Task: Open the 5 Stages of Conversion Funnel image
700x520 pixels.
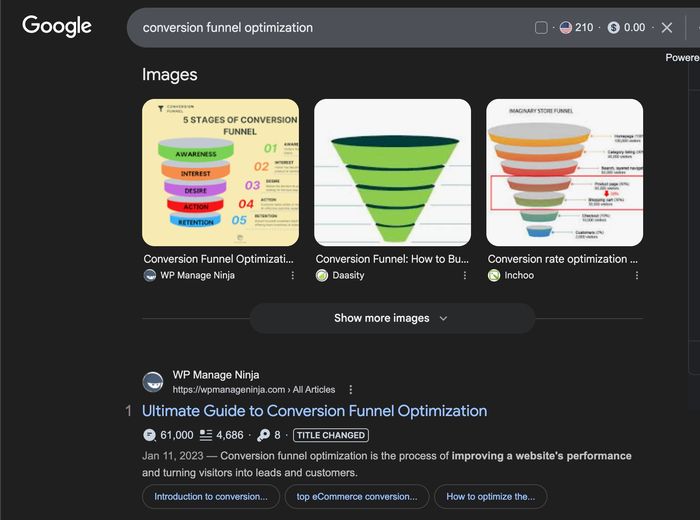Action: tap(221, 172)
